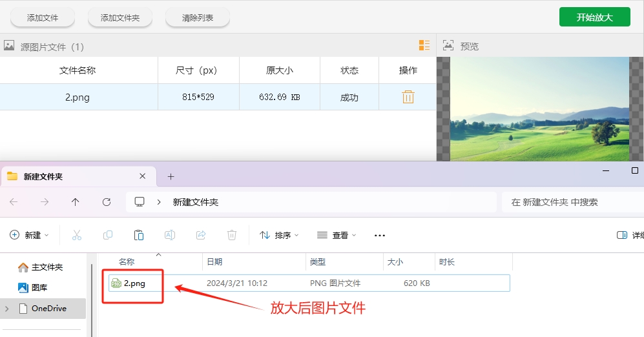Click the 632.69 KB size cell
This screenshot has height=337, width=644.
click(279, 97)
